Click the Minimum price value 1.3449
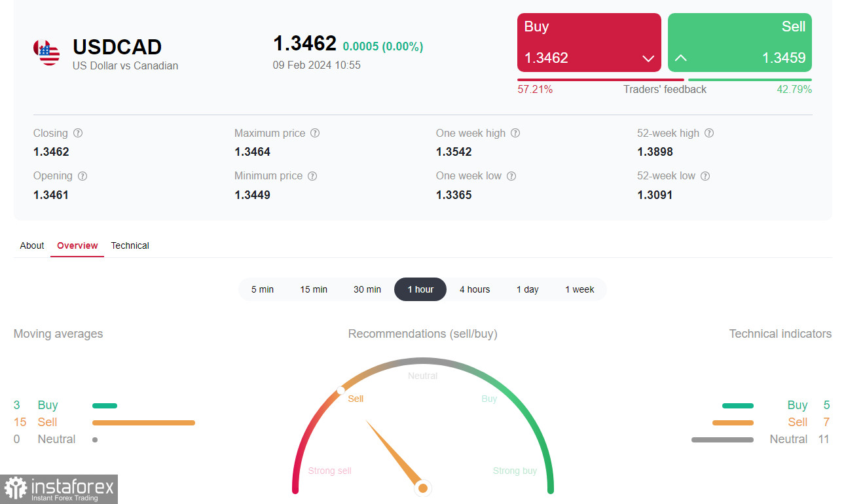 252,195
